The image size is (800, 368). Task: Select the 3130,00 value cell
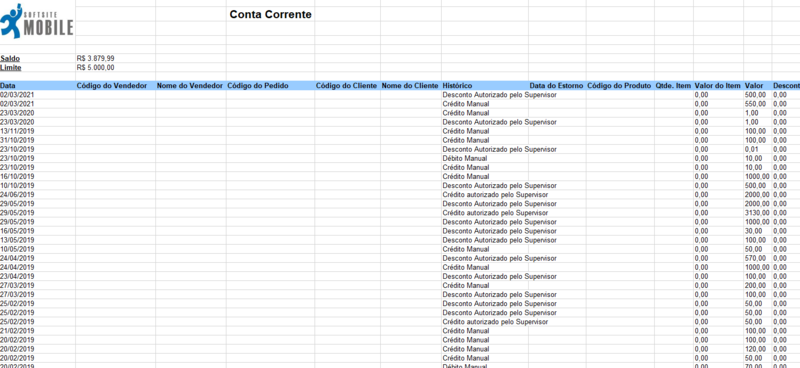coord(758,213)
